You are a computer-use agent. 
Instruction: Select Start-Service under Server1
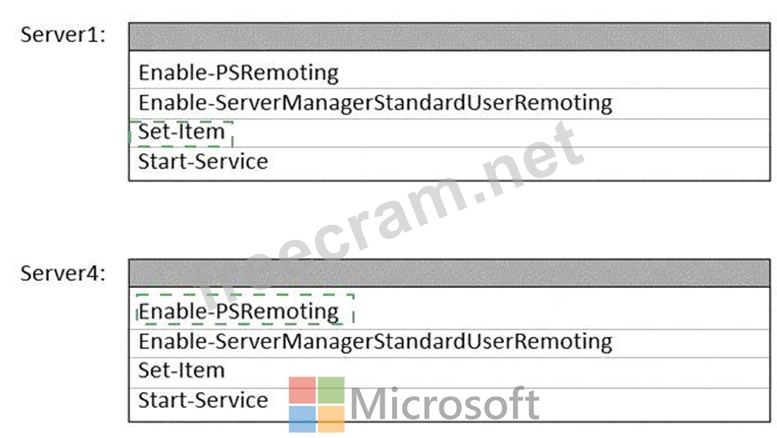click(203, 161)
